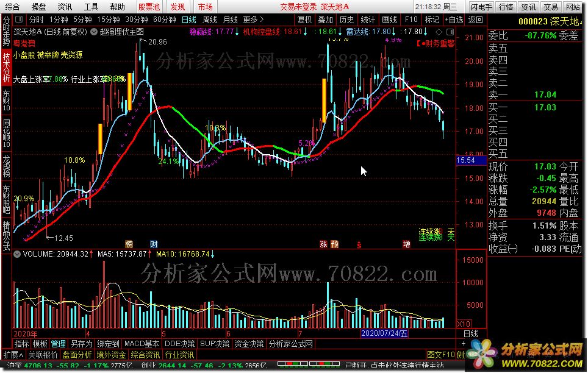Viewport: 588px width, 373px height.
Task: Open the 资讯 menu in menu bar
Action: point(65,7)
